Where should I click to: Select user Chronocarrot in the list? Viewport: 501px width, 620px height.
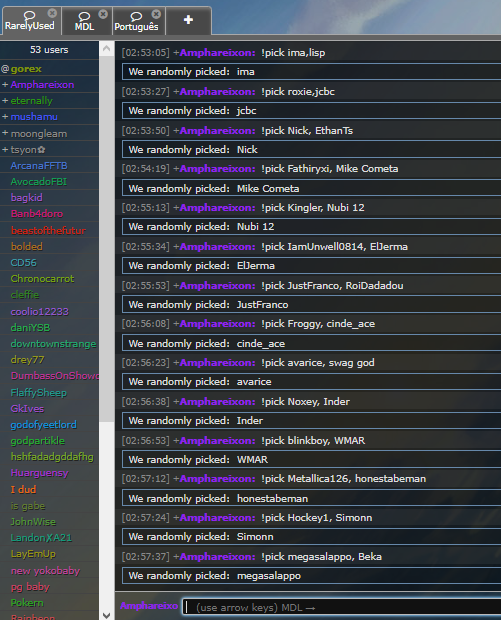[x=42, y=278]
